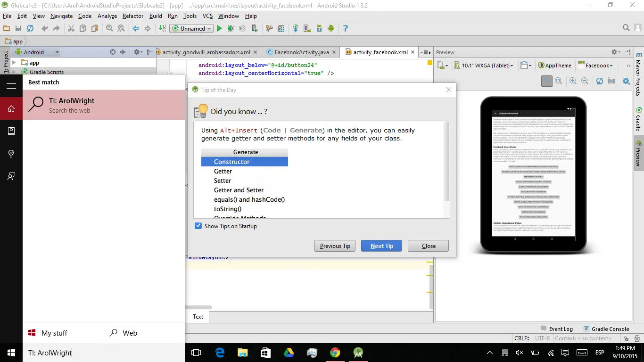Open the Facebook activity dropdown in Preview

[595, 66]
